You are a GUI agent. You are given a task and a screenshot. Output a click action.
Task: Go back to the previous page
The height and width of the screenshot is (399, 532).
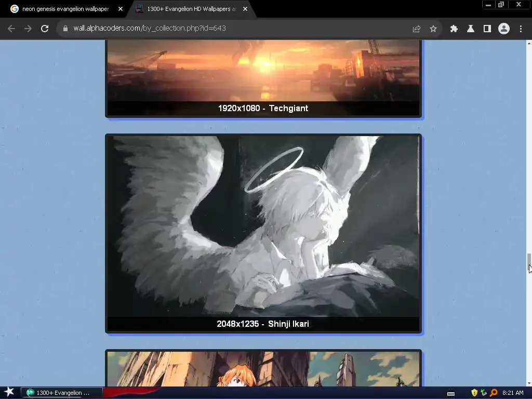coord(11,29)
